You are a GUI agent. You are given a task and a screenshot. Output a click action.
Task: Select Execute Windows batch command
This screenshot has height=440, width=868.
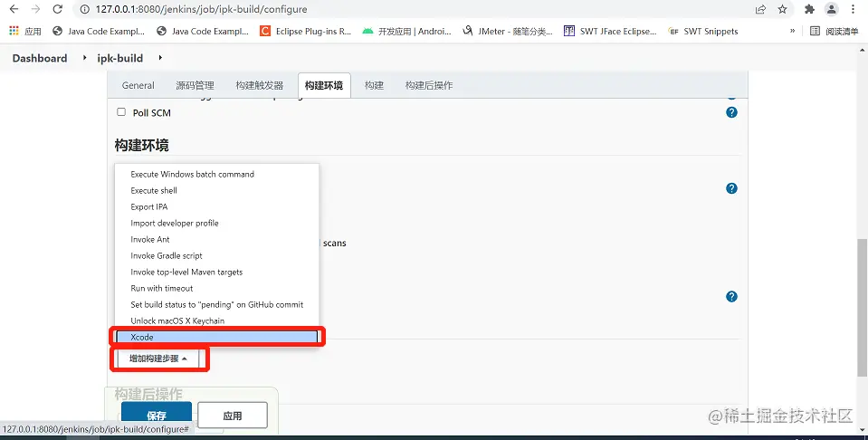coord(216,174)
